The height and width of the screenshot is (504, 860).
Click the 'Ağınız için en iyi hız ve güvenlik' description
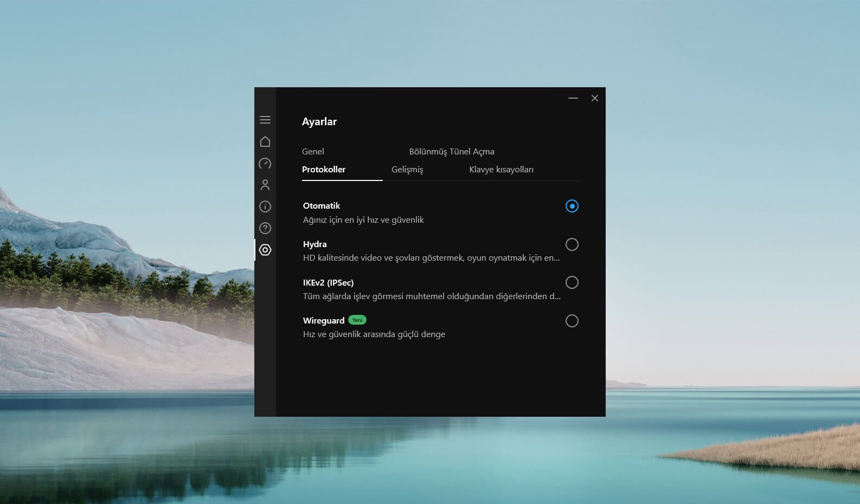pos(363,220)
